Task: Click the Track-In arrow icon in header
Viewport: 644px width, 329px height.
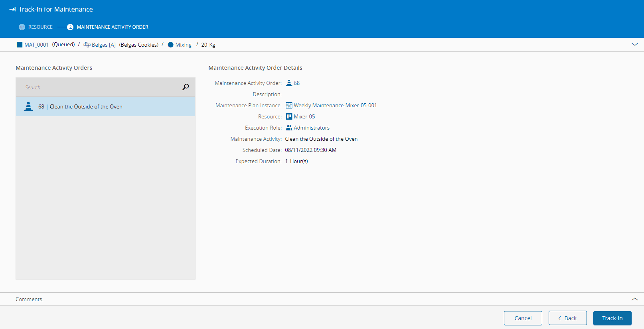Action: pyautogui.click(x=12, y=9)
